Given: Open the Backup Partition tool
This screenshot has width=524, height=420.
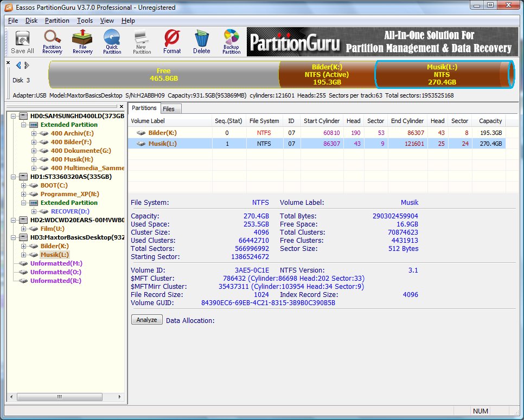Looking at the screenshot, I should tap(231, 42).
